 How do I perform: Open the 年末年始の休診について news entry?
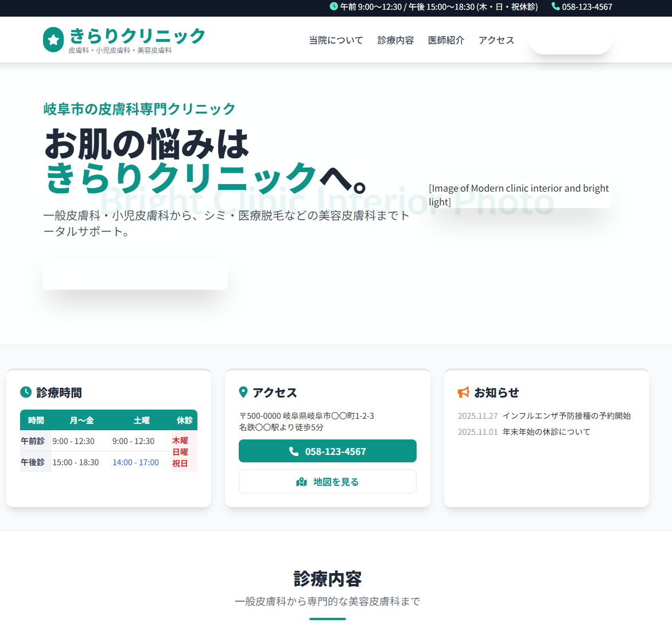pyautogui.click(x=546, y=431)
